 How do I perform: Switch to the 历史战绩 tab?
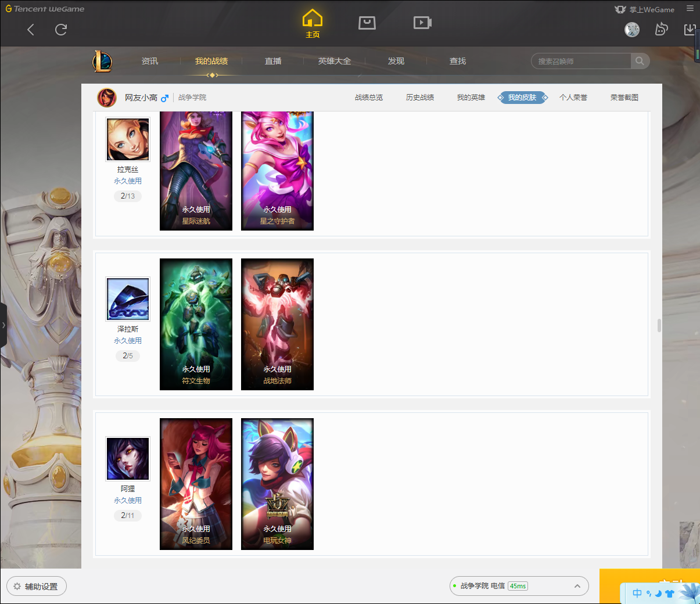coord(419,98)
